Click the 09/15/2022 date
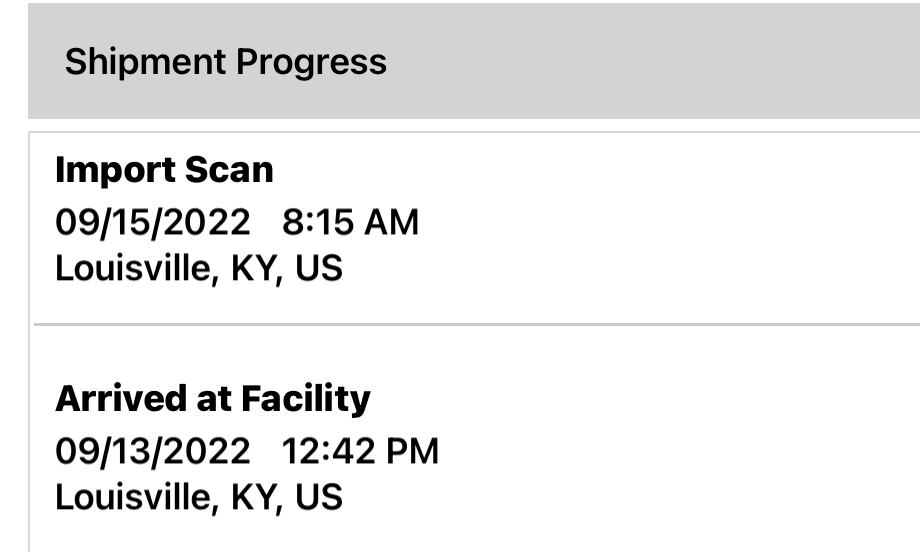 click(x=153, y=222)
